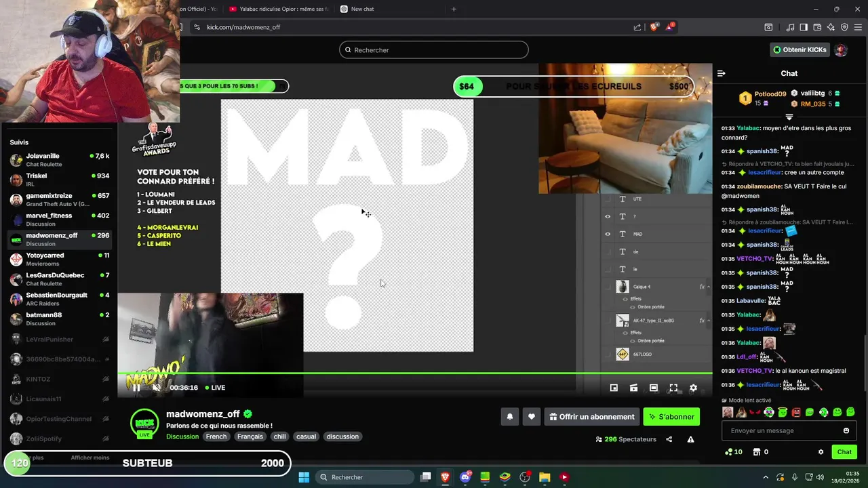
Task: Share this page from address bar
Action: [637, 27]
